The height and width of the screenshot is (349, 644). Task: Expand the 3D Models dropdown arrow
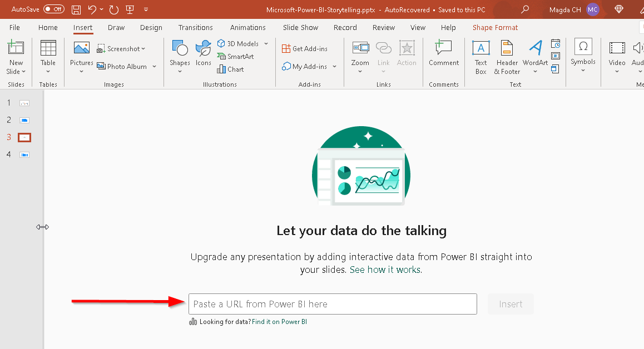tap(266, 43)
